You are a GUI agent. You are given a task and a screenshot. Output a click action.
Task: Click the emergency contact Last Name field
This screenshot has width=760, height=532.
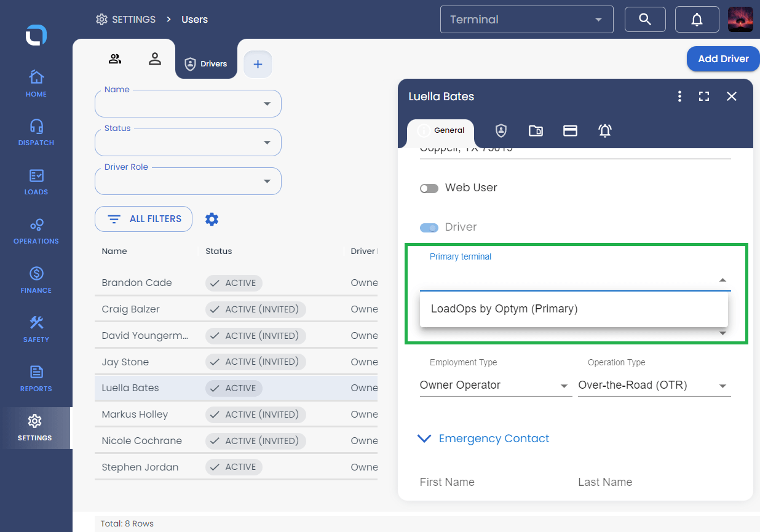pyautogui.click(x=654, y=482)
